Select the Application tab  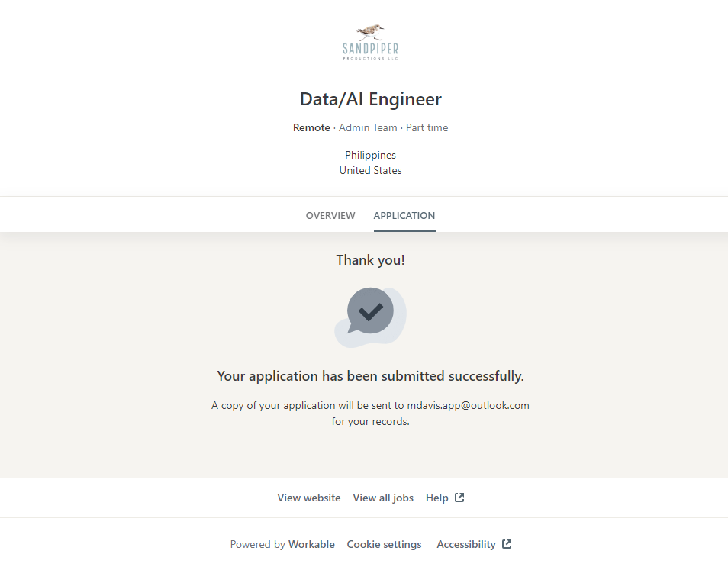point(404,215)
